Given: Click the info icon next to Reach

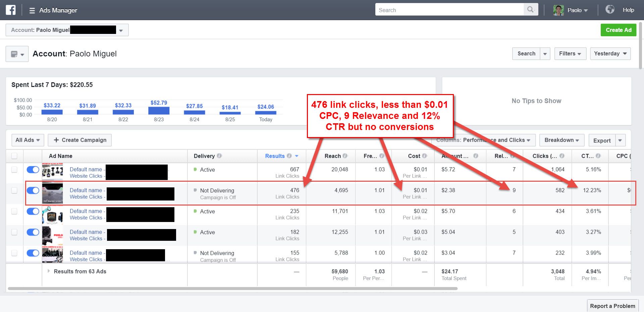Looking at the screenshot, I should pos(345,156).
